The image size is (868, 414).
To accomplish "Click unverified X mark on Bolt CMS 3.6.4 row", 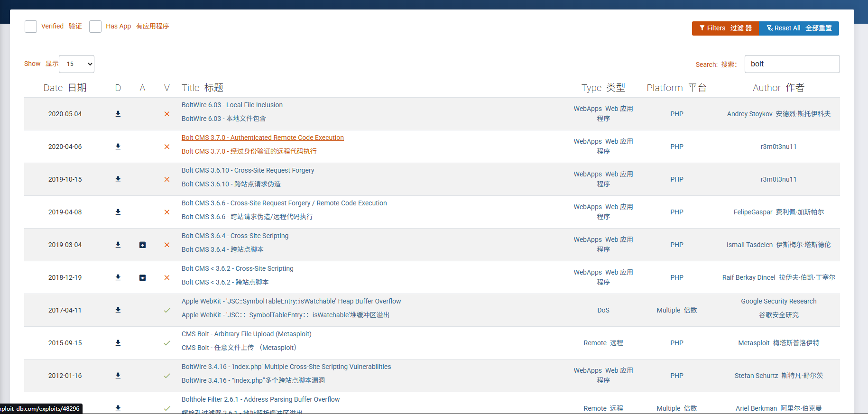I will [167, 245].
